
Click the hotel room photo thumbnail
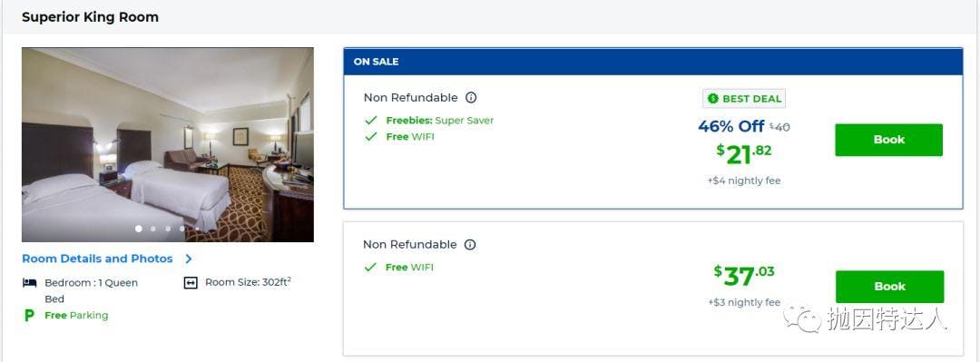pyautogui.click(x=168, y=144)
